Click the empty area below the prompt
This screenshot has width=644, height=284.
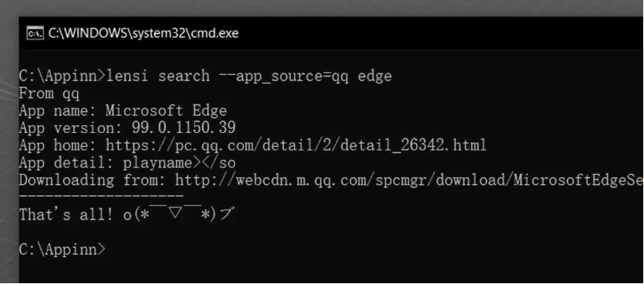click(x=329, y=269)
